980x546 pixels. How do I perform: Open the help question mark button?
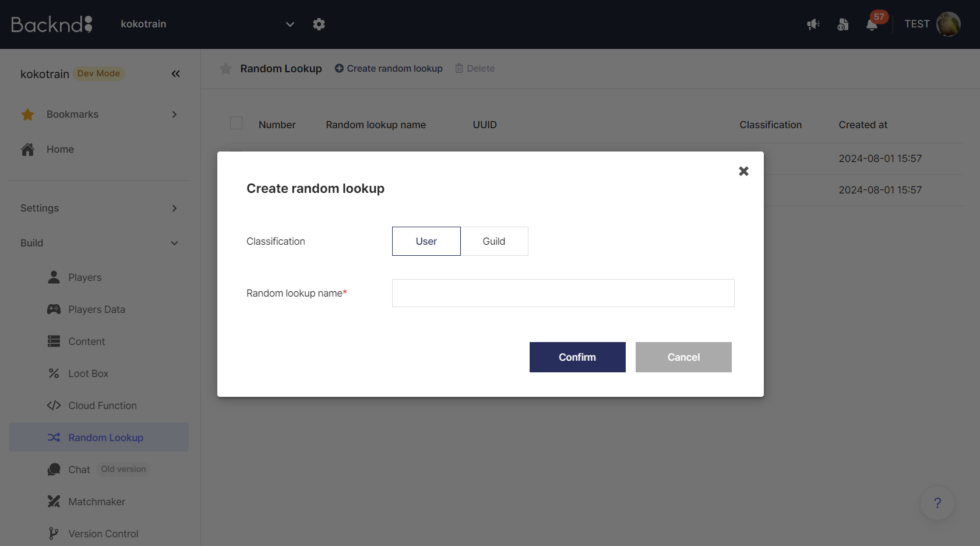(937, 503)
